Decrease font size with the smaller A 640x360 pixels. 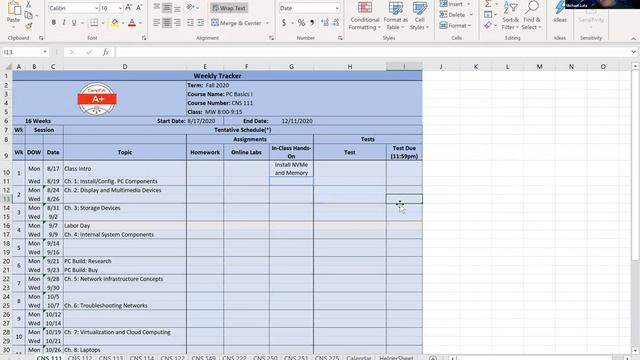click(139, 8)
